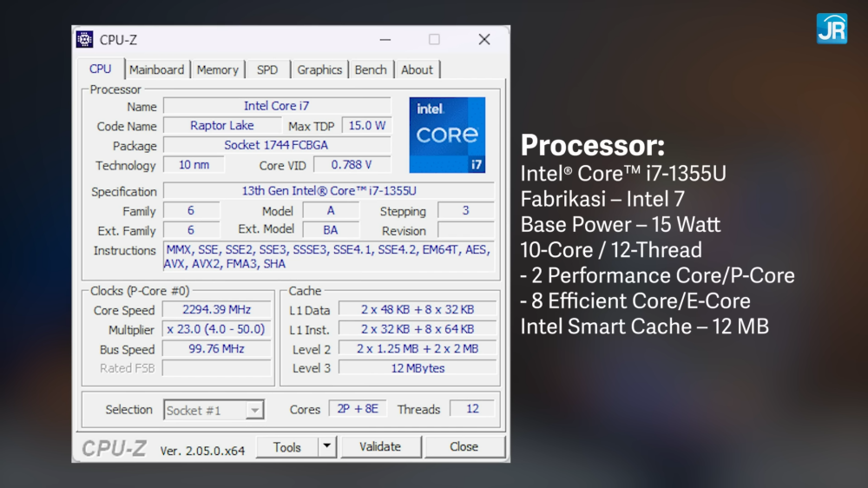Click the Name field showing Intel Core i7
Image resolution: width=868 pixels, height=488 pixels.
click(277, 106)
